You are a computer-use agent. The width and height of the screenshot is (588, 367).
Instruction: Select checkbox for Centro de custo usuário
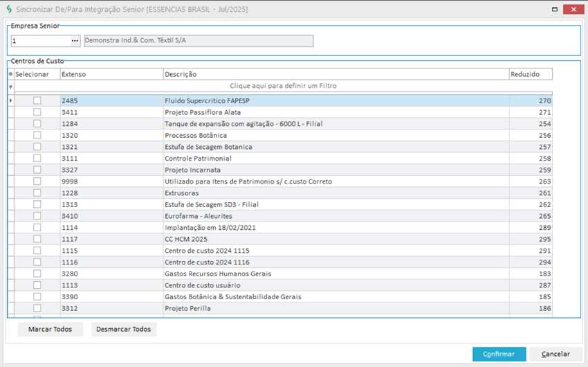point(37,285)
